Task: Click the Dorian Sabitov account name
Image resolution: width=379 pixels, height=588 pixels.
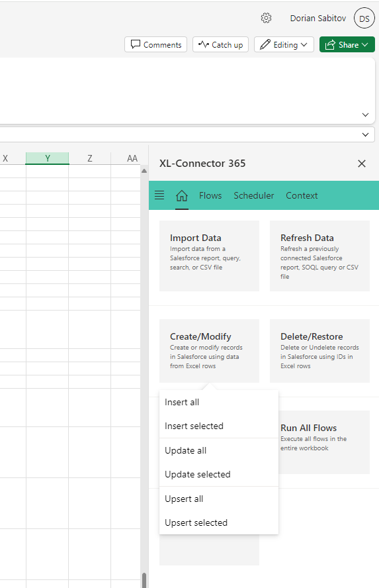Action: [318, 19]
